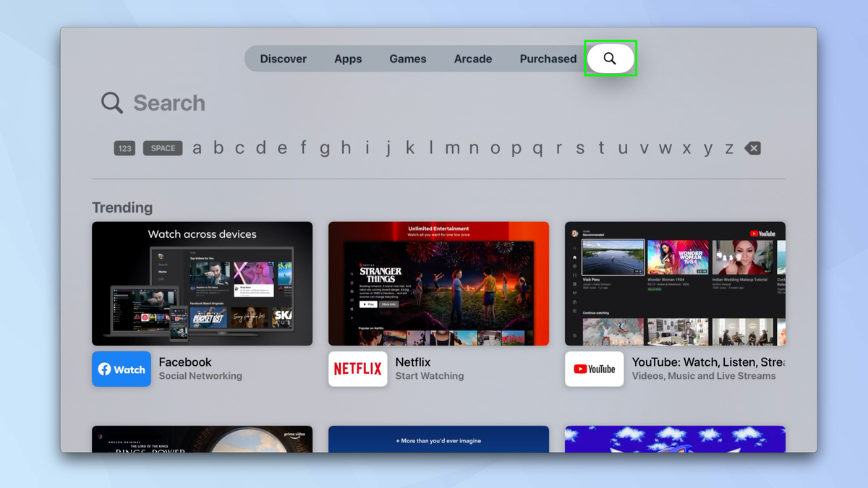Open the Arcade tab
Viewport: 868px width, 488px height.
[x=473, y=59]
